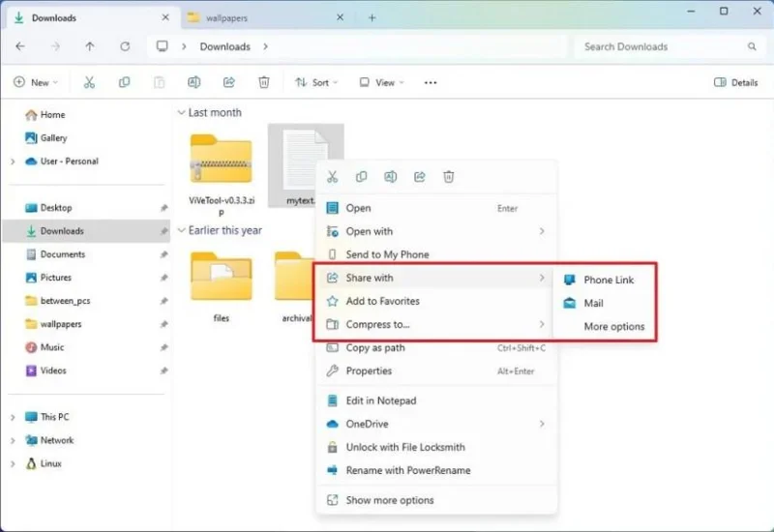Expand Network tree node
774x532 pixels.
click(13, 440)
